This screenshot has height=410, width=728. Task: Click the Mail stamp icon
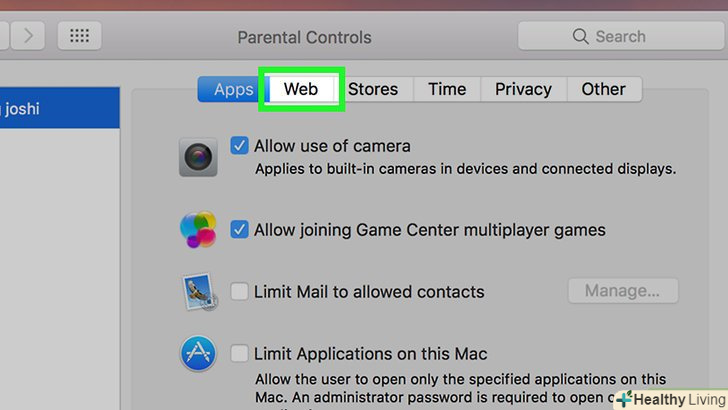[197, 291]
